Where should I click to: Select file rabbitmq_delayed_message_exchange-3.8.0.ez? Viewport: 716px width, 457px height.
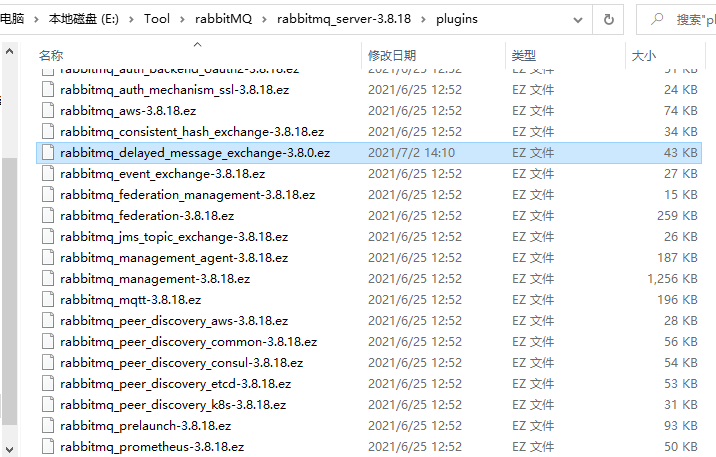coord(195,152)
